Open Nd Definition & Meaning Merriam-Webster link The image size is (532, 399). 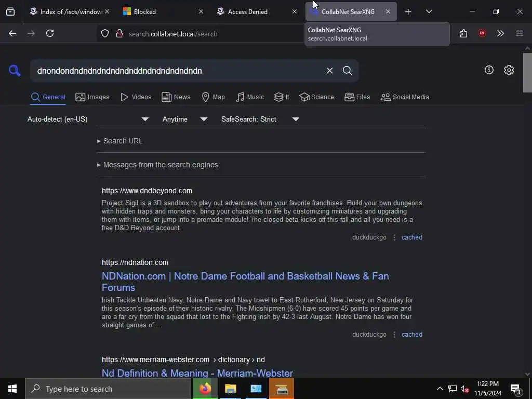[x=197, y=373]
